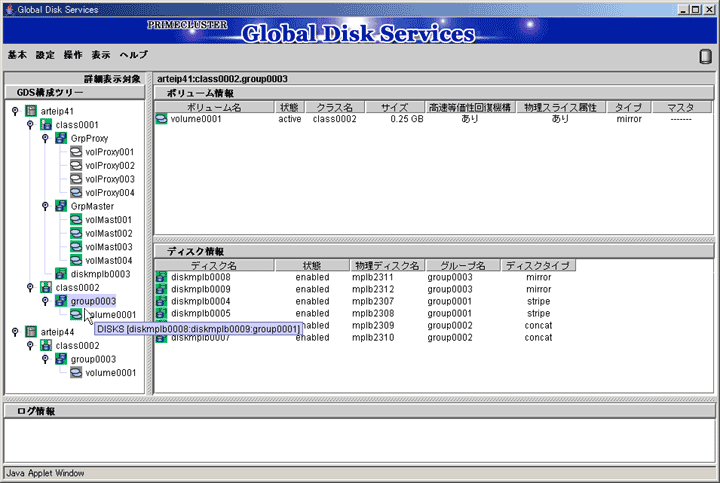Click the diskmplb0004 disk row icon

pos(161,301)
